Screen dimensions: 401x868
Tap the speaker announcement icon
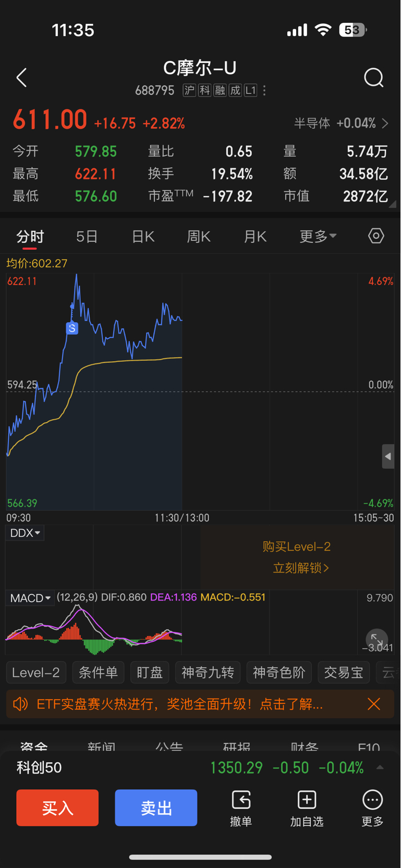pos(20,704)
